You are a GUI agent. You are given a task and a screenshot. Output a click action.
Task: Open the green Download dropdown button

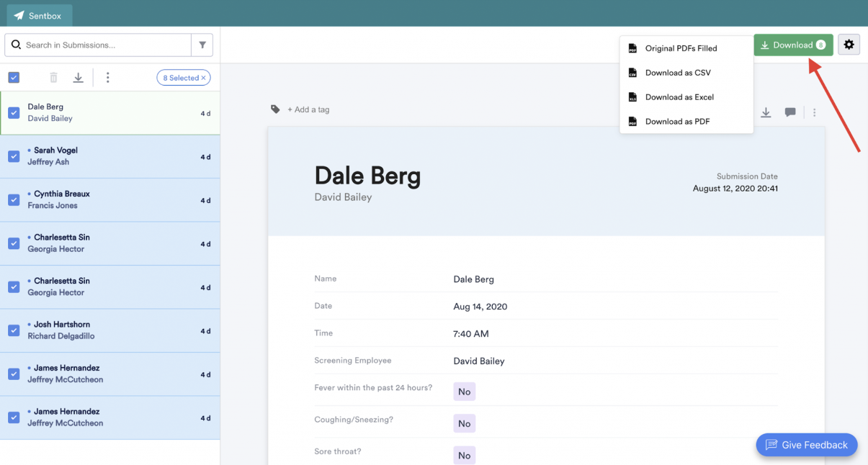click(793, 45)
